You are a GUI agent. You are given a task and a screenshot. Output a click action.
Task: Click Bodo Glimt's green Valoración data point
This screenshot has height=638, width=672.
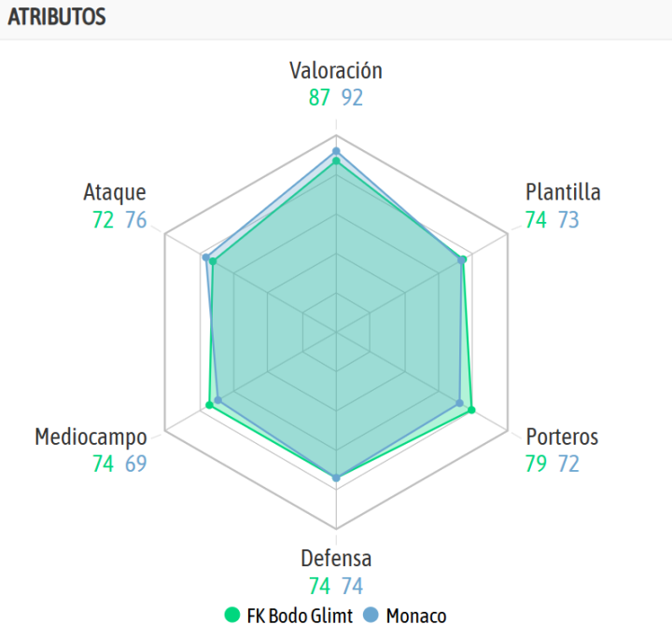pos(336,161)
